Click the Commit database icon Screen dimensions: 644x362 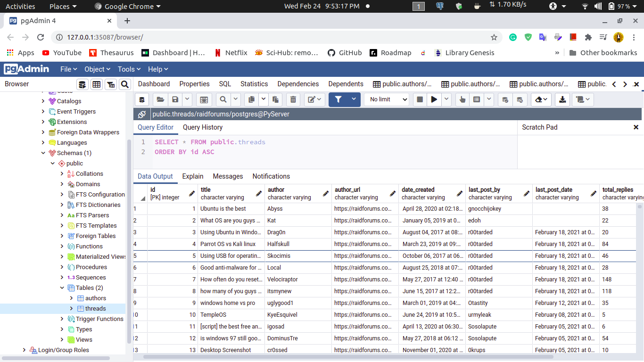click(x=505, y=99)
